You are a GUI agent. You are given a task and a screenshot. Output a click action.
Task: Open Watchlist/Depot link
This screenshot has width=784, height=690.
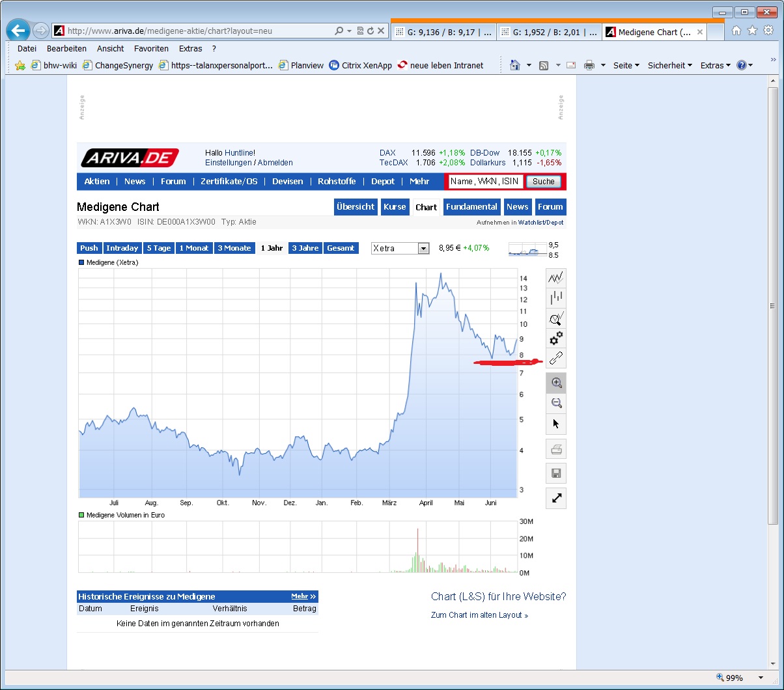[541, 223]
